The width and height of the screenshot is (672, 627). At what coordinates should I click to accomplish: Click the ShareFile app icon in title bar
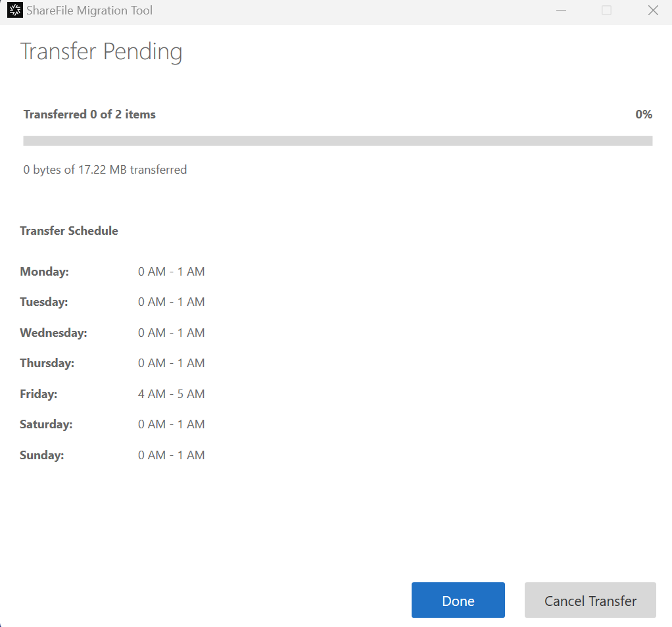click(15, 10)
